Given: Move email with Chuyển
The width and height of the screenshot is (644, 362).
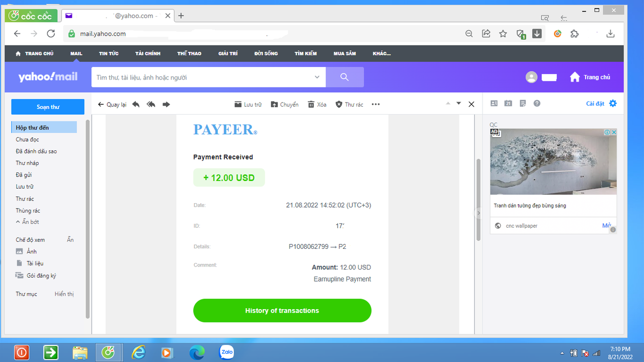Looking at the screenshot, I should (x=285, y=105).
